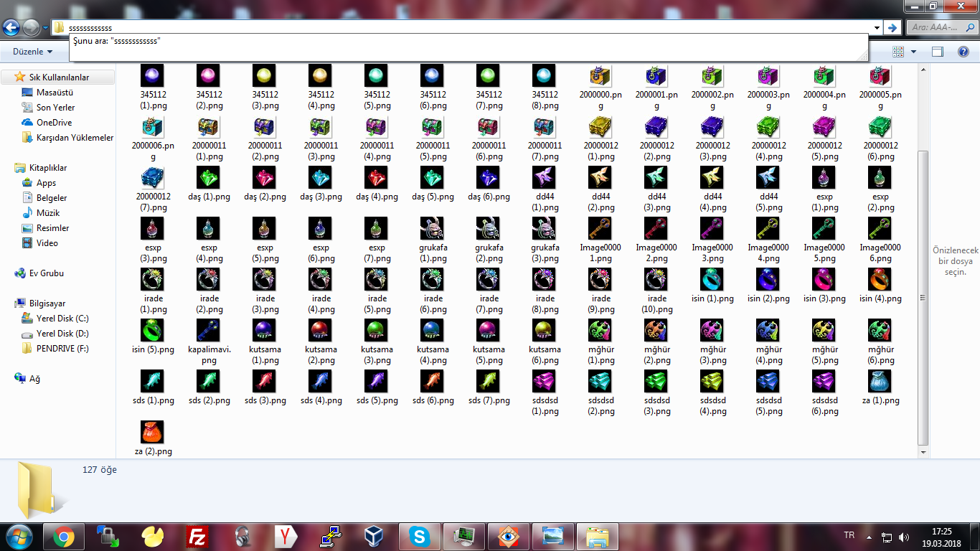This screenshot has width=980, height=551.
Task: Open the view options dropdown arrow
Action: (913, 52)
